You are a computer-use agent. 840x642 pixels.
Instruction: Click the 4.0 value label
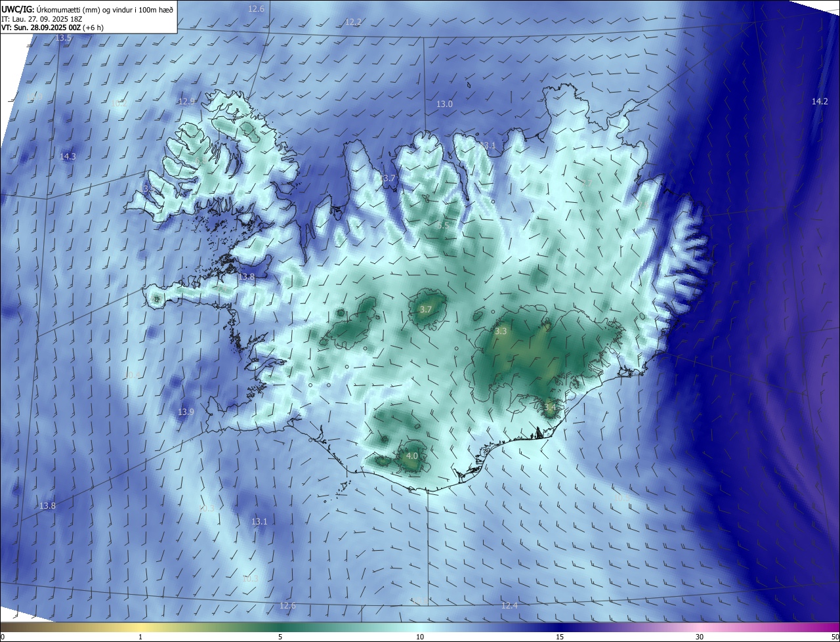[412, 456]
